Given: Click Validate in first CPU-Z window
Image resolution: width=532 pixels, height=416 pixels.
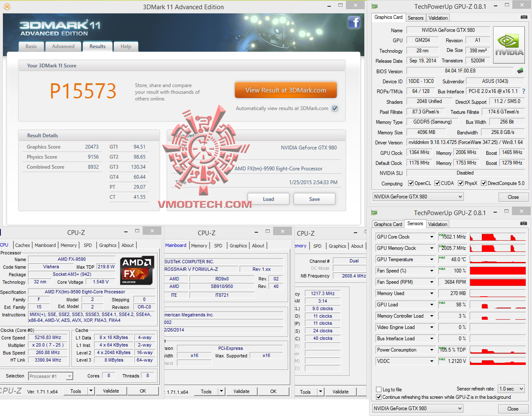Looking at the screenshot, I should [111, 391].
